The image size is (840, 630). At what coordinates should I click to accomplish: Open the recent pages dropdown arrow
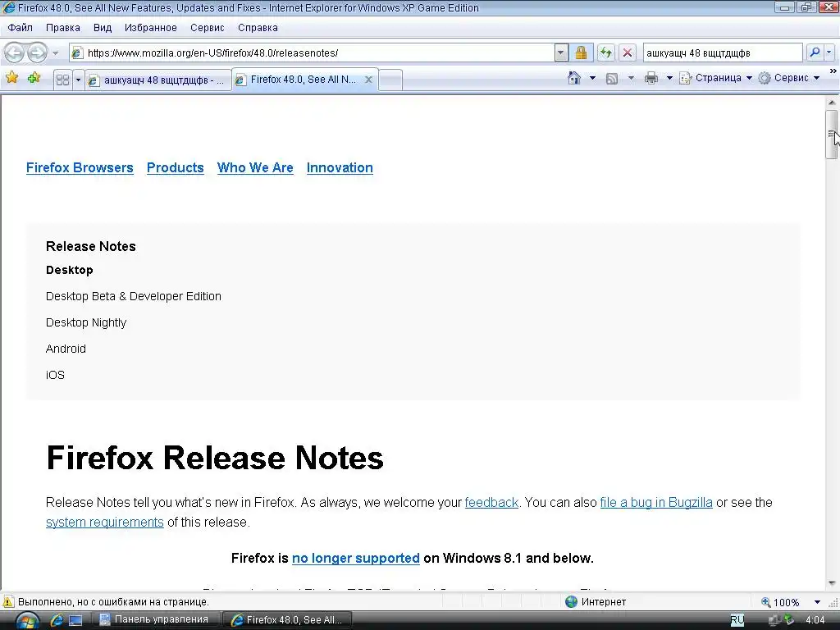tap(55, 53)
